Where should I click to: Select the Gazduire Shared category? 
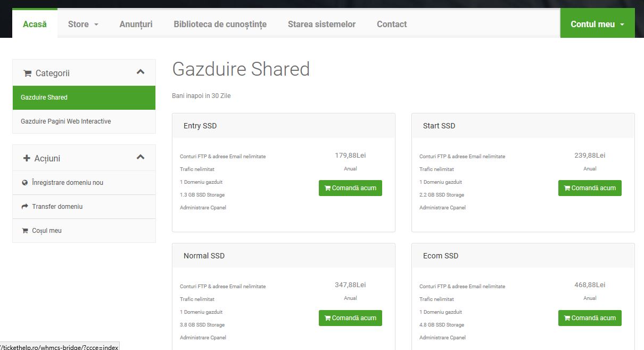(84, 97)
